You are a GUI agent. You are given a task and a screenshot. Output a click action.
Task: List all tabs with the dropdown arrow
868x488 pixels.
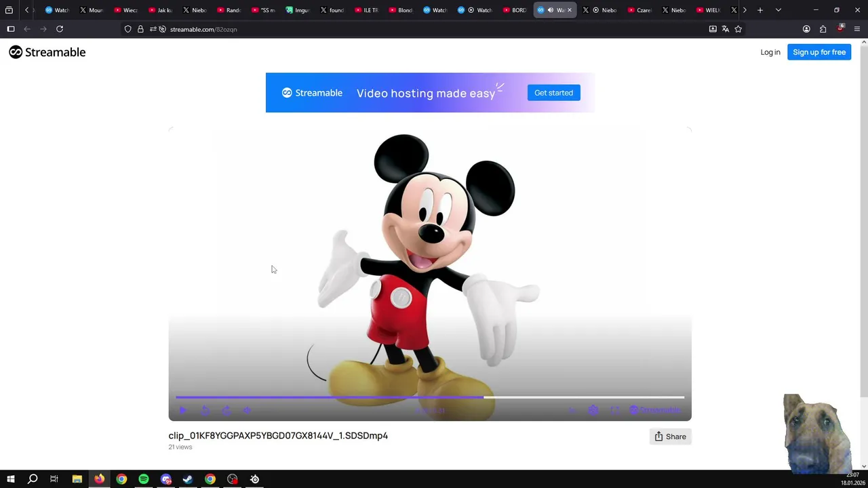point(778,10)
